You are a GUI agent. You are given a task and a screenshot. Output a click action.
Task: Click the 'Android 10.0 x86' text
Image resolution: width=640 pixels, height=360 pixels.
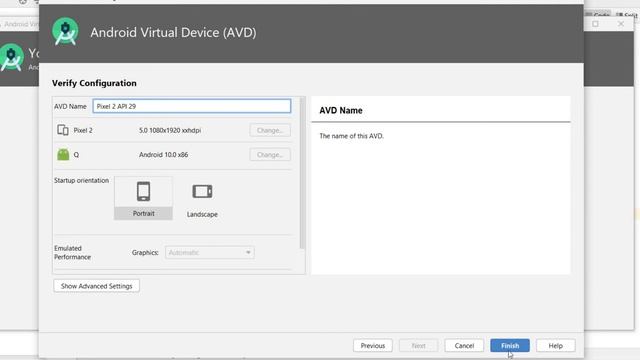tap(163, 155)
